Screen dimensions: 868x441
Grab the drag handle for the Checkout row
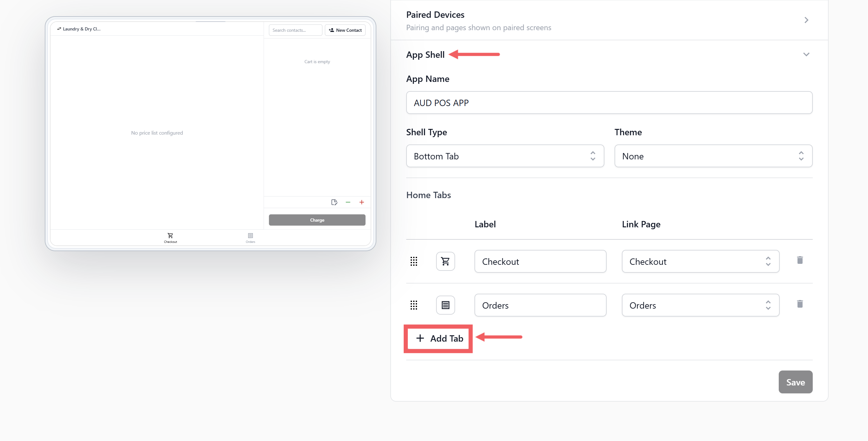[x=414, y=261]
